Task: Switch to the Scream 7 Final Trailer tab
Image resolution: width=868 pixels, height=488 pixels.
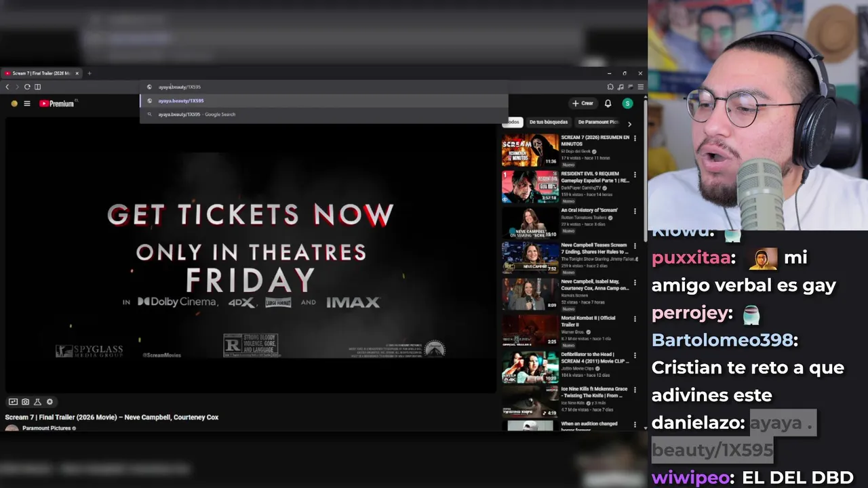Action: [x=41, y=73]
